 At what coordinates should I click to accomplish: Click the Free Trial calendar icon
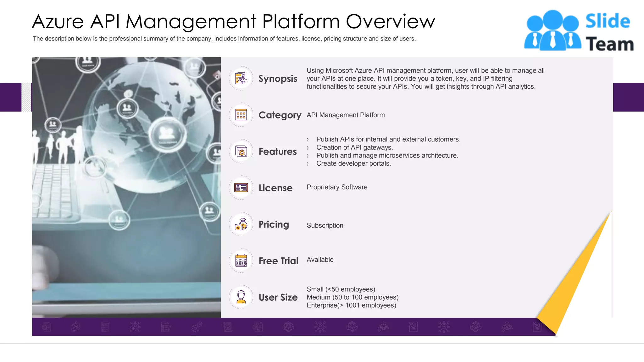tap(241, 261)
